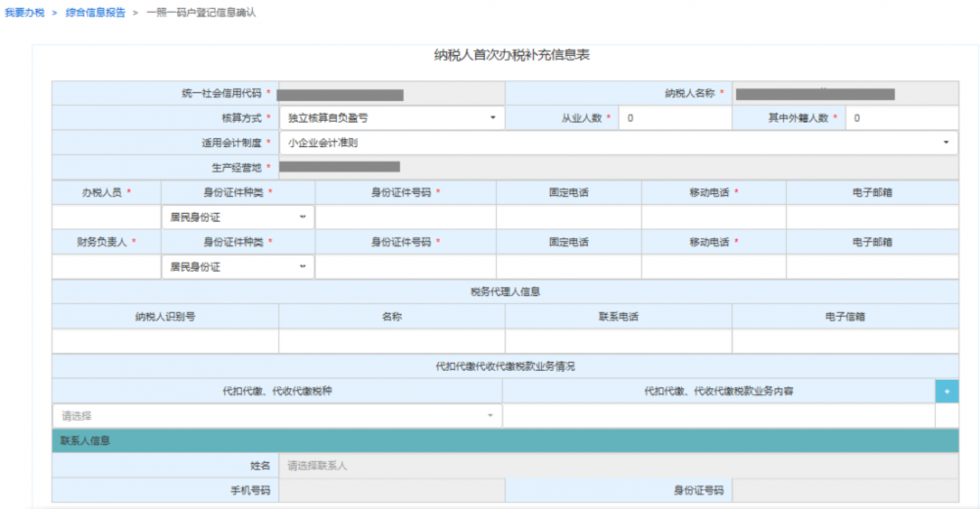The width and height of the screenshot is (980, 509).
Task: Click the 从业人数 input field
Action: (x=674, y=118)
